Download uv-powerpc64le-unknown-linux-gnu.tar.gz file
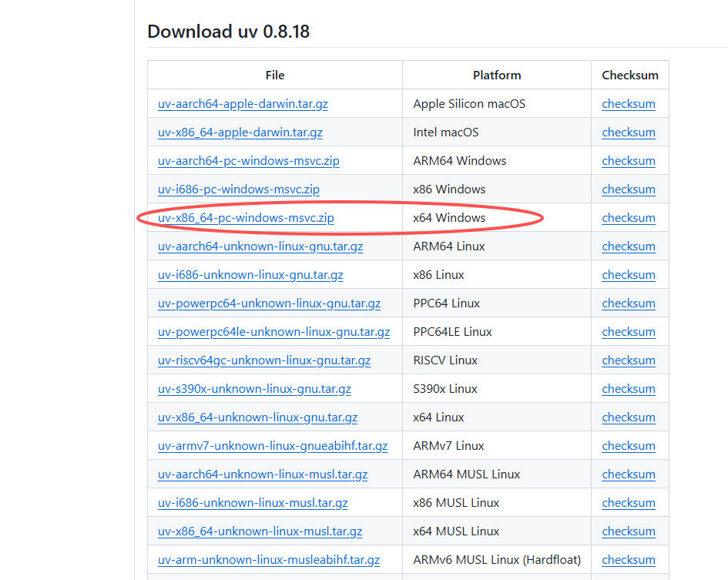Viewport: 728px width, 580px height. (273, 332)
